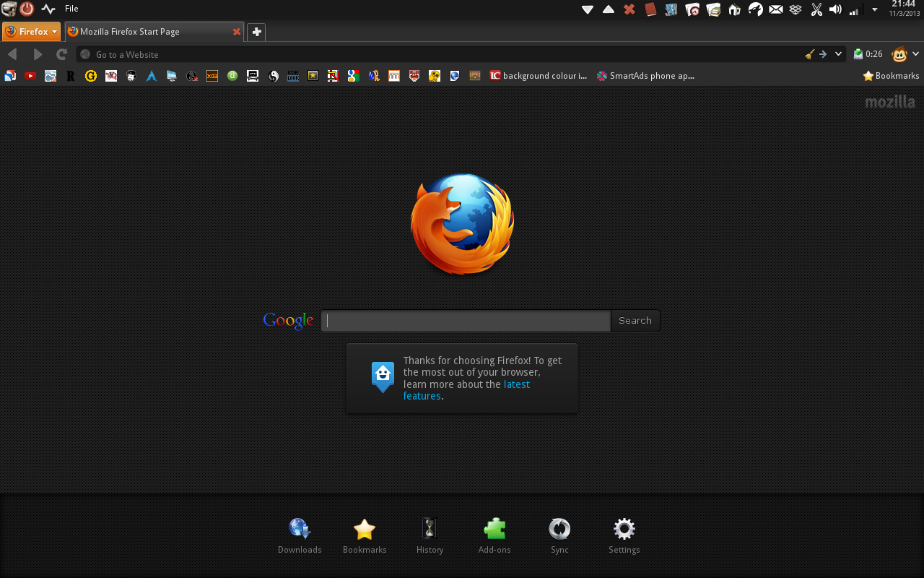Viewport: 924px width, 578px height.
Task: Focus the Google search text field
Action: (466, 321)
